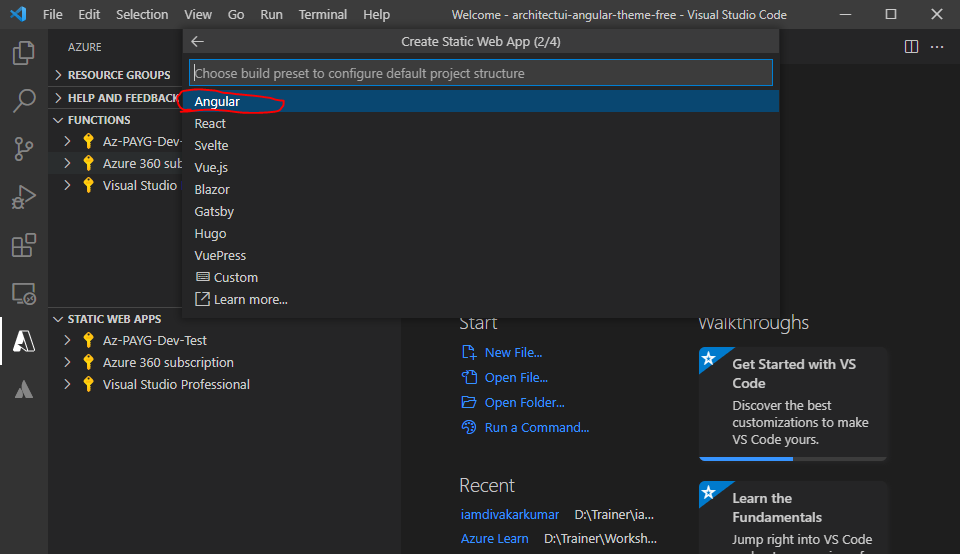Click the Open Folder icon

pos(469,402)
